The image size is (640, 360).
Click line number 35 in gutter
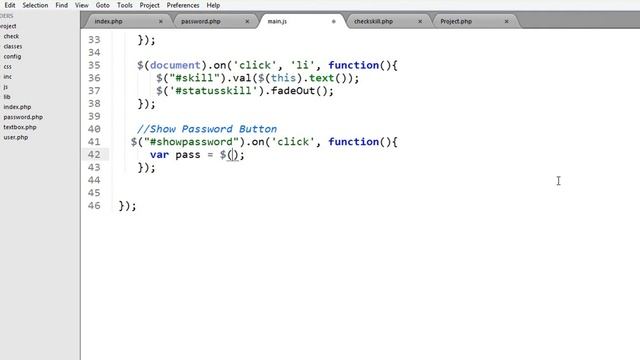[x=94, y=65]
